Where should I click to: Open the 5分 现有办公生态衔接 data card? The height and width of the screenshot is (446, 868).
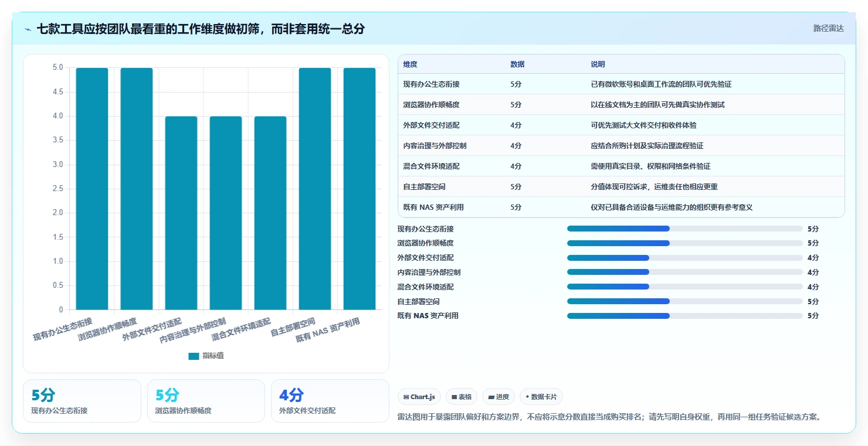(x=82, y=401)
